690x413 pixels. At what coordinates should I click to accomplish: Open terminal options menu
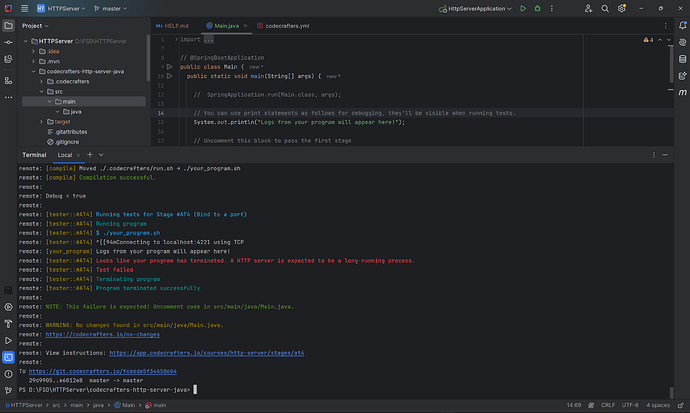click(x=654, y=155)
